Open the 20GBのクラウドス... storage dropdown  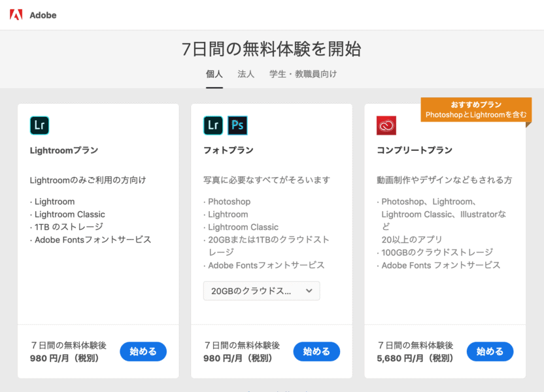point(262,291)
